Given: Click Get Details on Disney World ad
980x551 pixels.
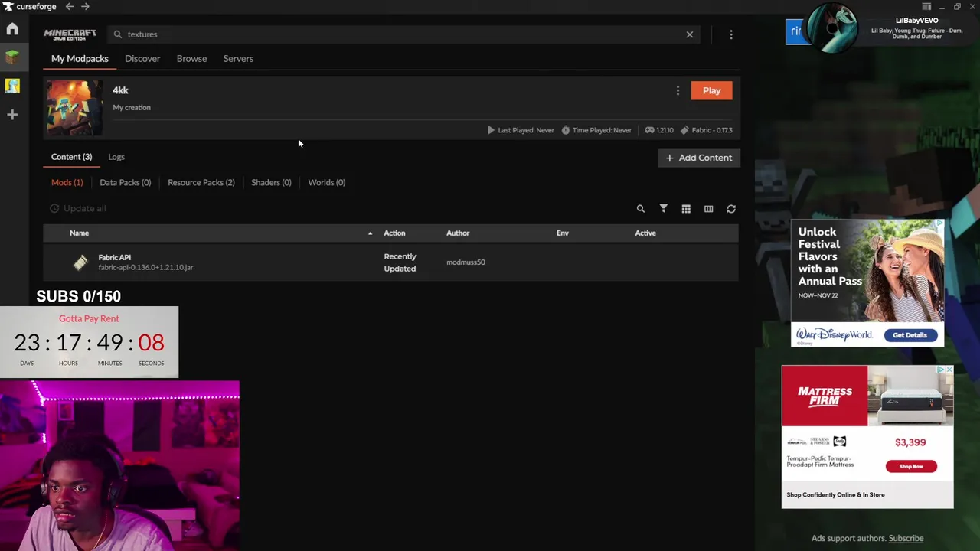Looking at the screenshot, I should click(910, 335).
